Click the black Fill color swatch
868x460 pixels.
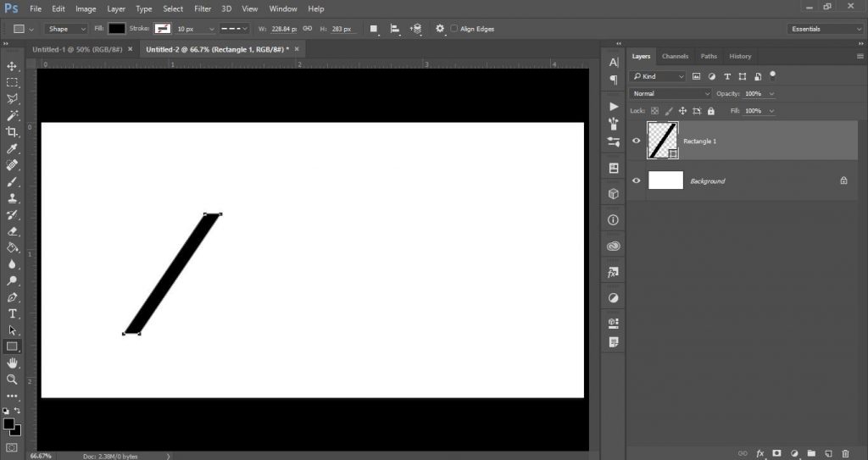[x=116, y=29]
